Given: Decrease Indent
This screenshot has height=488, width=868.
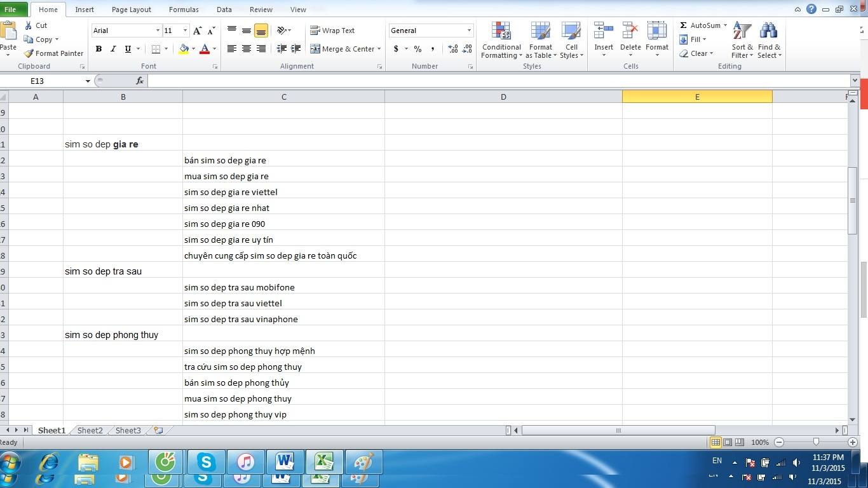Looking at the screenshot, I should (281, 49).
